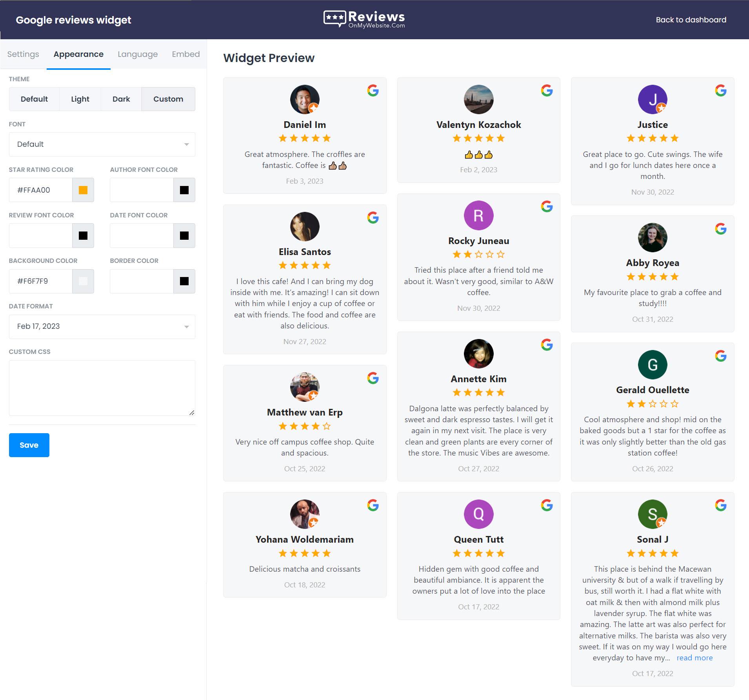
Task: Click the Google icon on Gerald Ouellette's card
Action: 721,356
